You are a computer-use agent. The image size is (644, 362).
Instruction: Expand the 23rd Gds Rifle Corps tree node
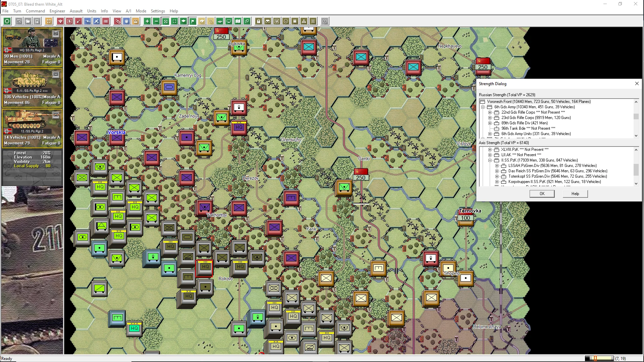(x=490, y=118)
